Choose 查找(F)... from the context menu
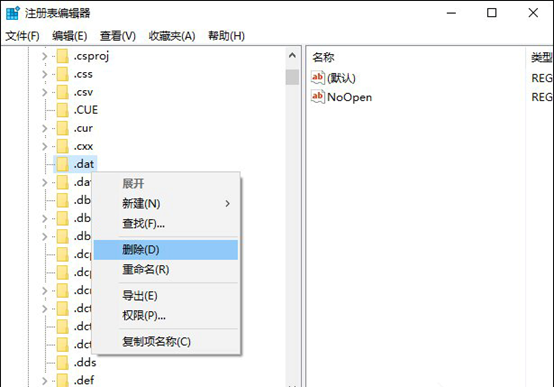The width and height of the screenshot is (554, 387). 166,223
